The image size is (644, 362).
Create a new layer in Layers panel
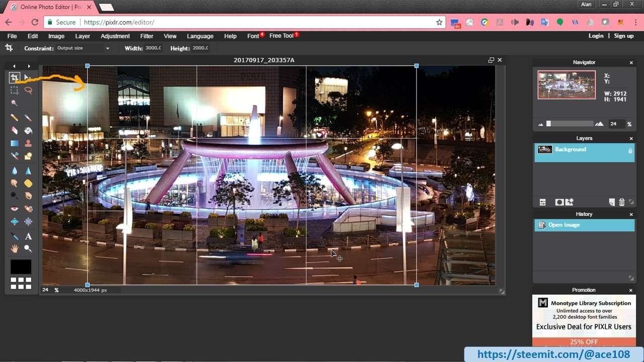click(612, 202)
